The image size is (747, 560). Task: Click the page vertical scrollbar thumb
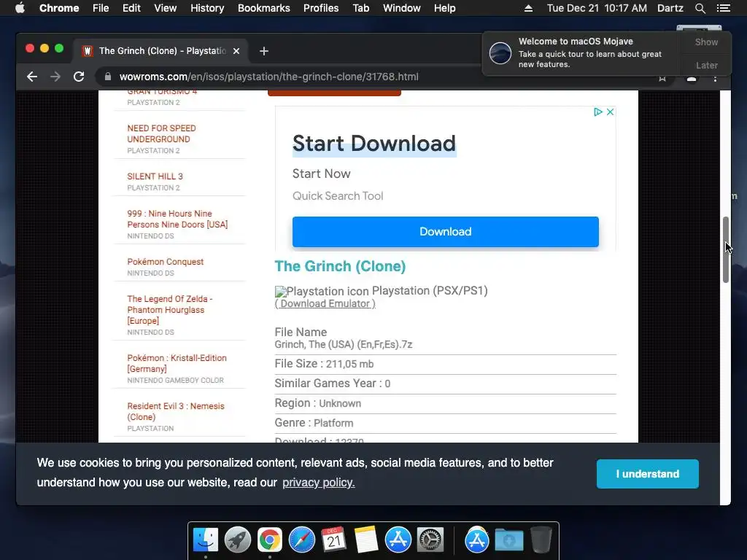coord(726,249)
